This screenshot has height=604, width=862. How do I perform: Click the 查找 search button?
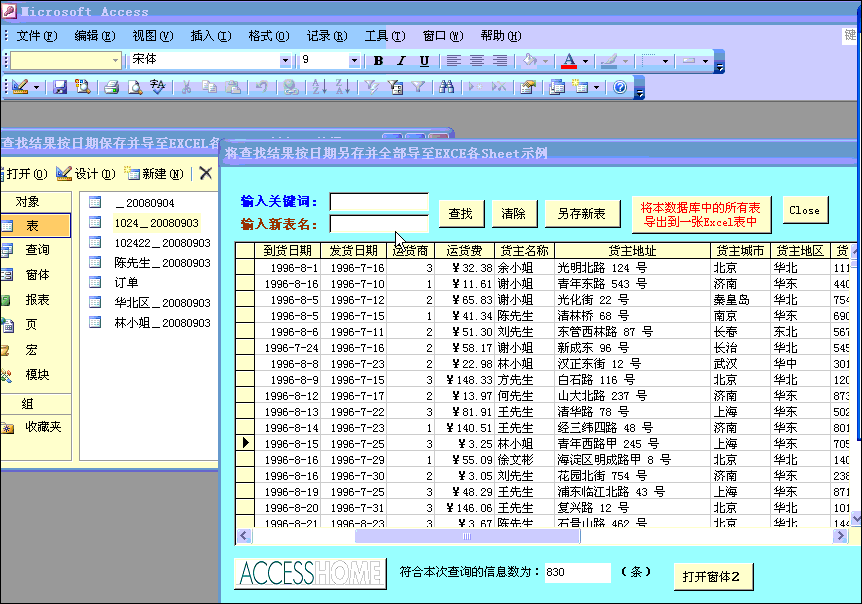tap(461, 213)
